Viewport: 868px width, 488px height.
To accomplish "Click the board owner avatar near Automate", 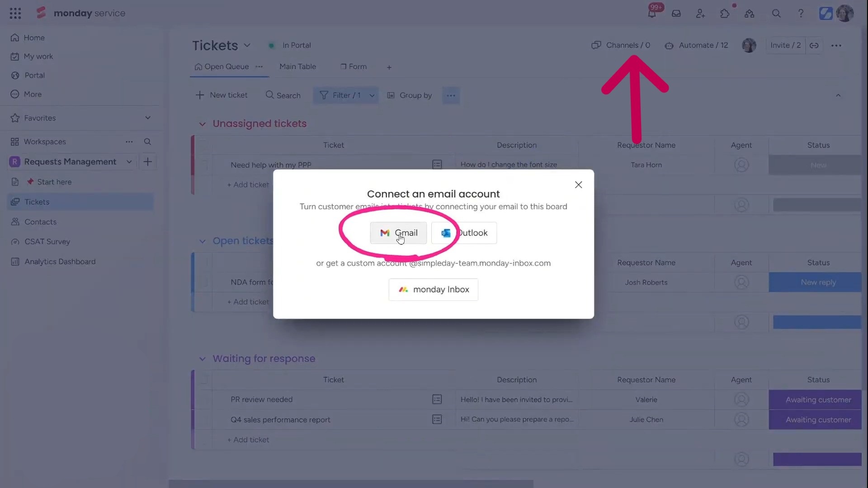I will pos(749,45).
